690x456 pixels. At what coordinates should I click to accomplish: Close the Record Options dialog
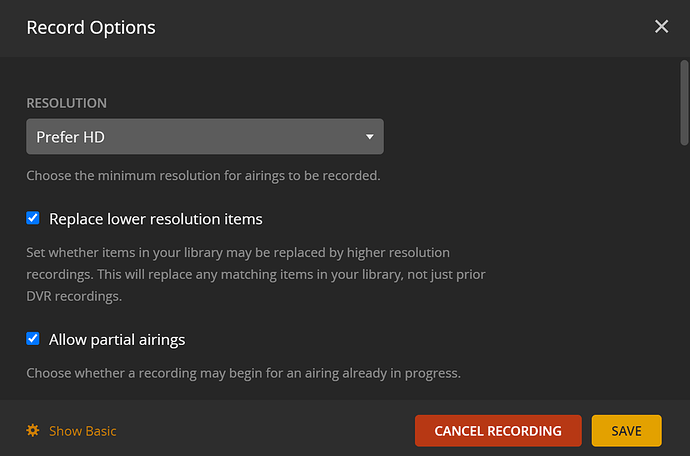(x=661, y=27)
